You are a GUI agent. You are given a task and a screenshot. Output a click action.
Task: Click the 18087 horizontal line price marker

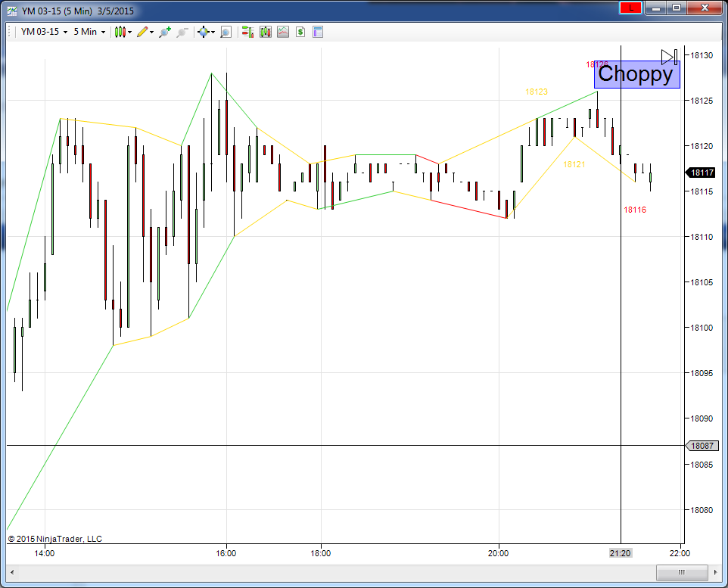[x=702, y=446]
